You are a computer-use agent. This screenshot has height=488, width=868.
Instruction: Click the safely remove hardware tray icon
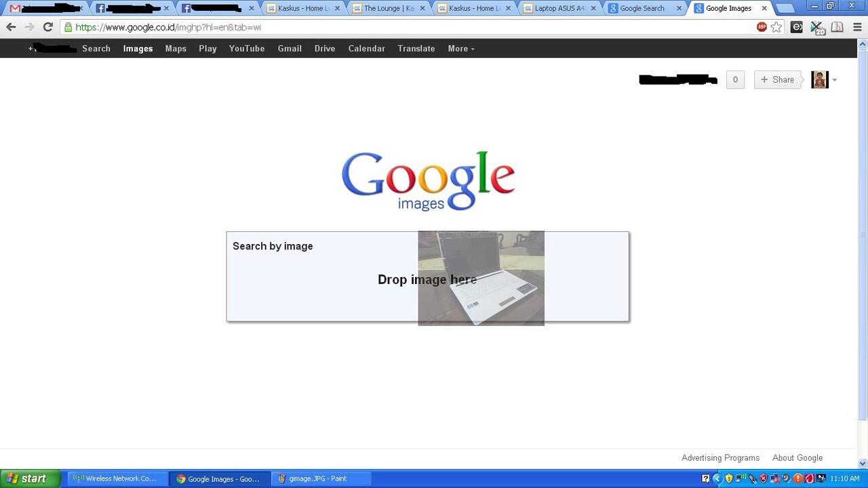(x=753, y=479)
